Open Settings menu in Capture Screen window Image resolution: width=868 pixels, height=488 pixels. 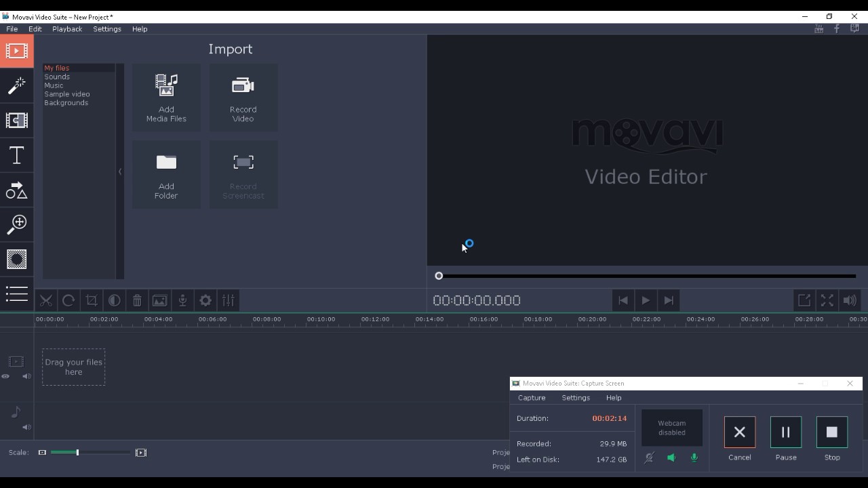[x=576, y=398]
